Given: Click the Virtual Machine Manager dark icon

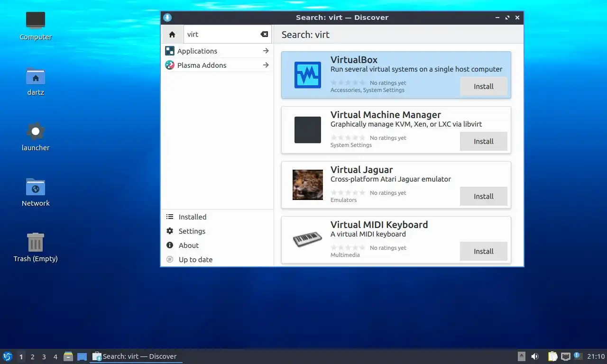Looking at the screenshot, I should click(308, 130).
